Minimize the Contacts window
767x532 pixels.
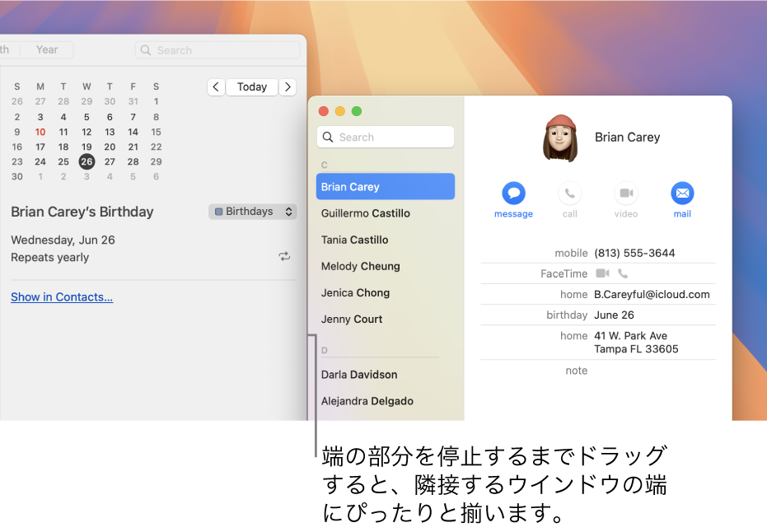click(340, 111)
